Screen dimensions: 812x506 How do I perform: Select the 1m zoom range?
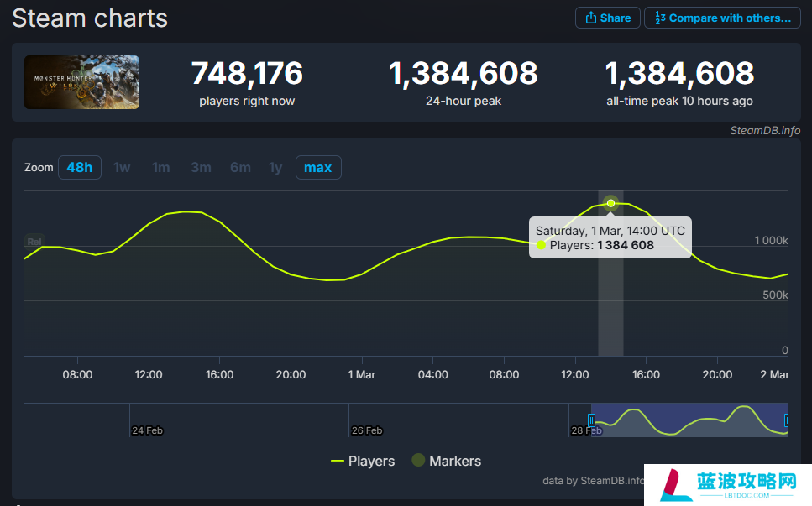pos(161,168)
